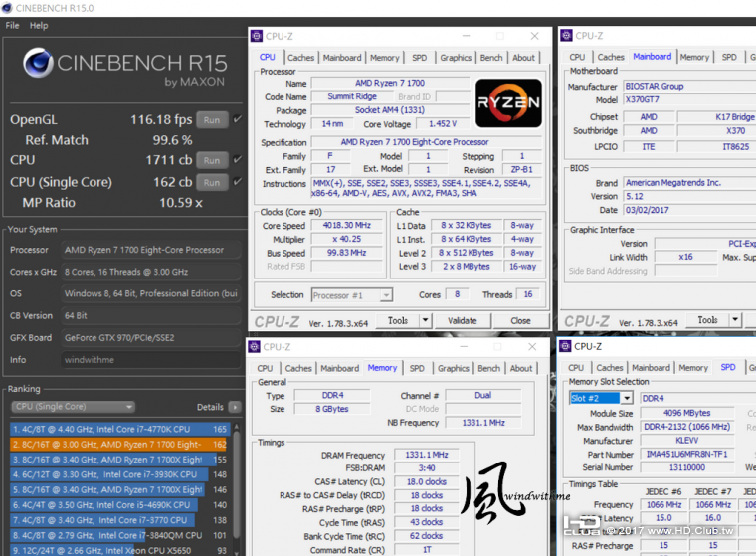This screenshot has height=556, width=756.
Task: Uncheck the CPU test checkbox
Action: point(237,159)
